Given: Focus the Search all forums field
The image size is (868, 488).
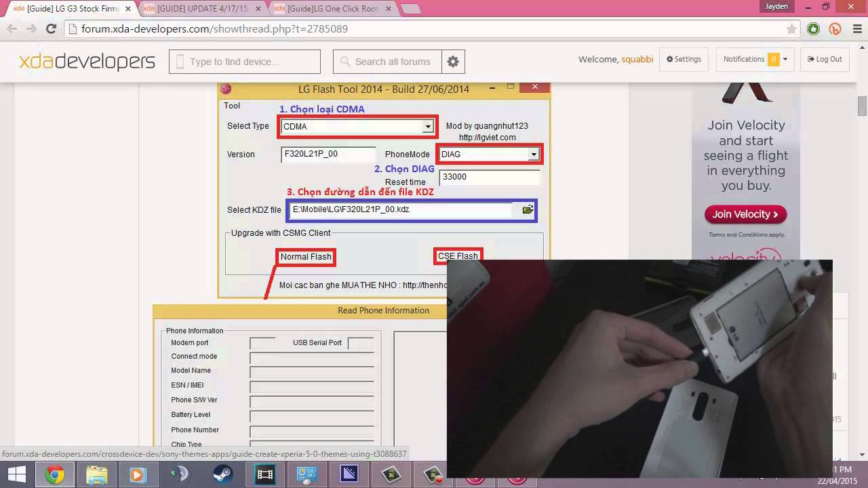Looking at the screenshot, I should [x=387, y=62].
